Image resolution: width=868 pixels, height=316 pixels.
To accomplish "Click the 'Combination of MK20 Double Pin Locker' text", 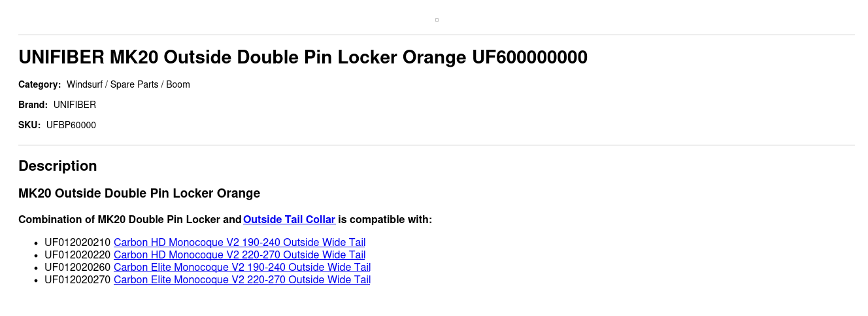I will click(x=129, y=219).
